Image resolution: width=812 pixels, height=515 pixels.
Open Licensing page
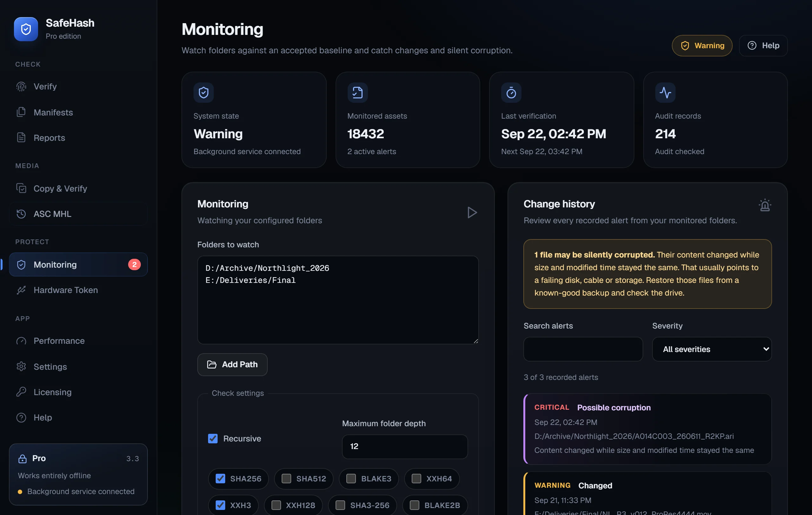click(78, 392)
